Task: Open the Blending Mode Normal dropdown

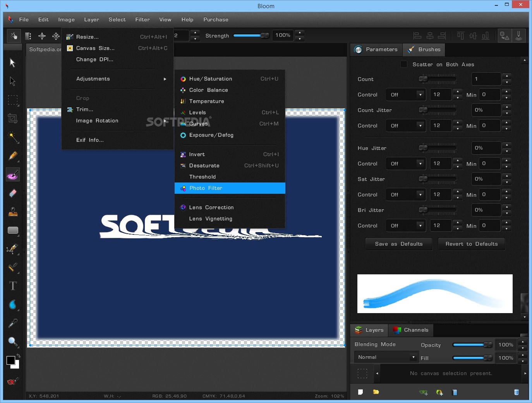Action: click(x=386, y=357)
